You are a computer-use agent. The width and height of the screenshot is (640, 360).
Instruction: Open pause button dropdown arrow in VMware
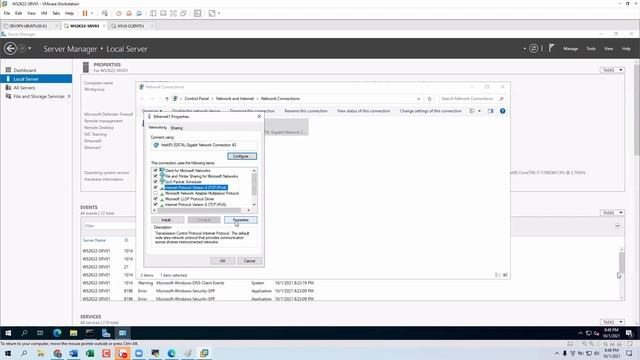92,13
